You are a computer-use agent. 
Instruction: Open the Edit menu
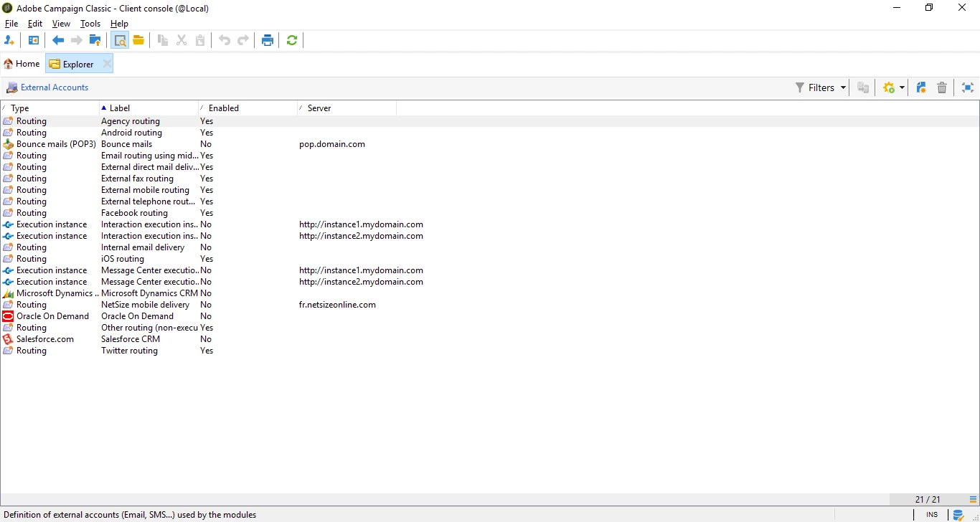click(x=35, y=24)
